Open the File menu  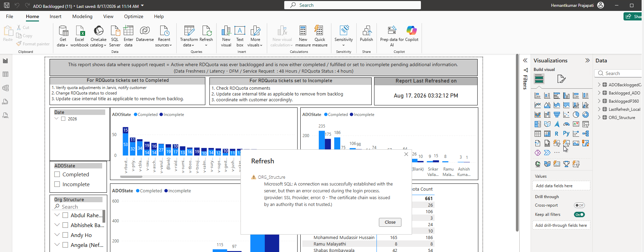coord(10,16)
